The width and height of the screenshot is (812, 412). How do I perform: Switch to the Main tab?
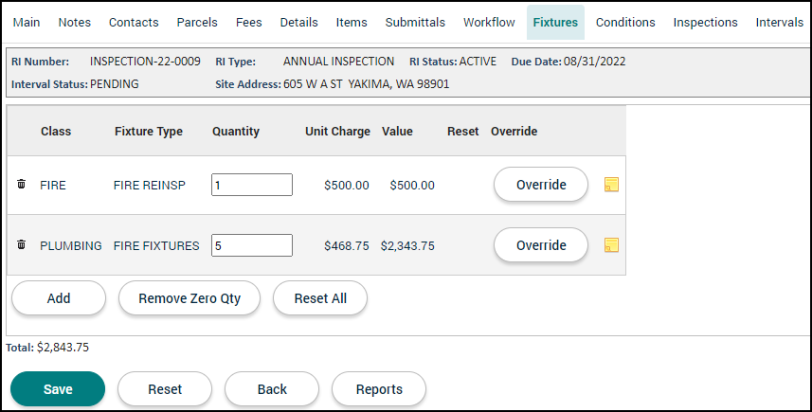(26, 22)
